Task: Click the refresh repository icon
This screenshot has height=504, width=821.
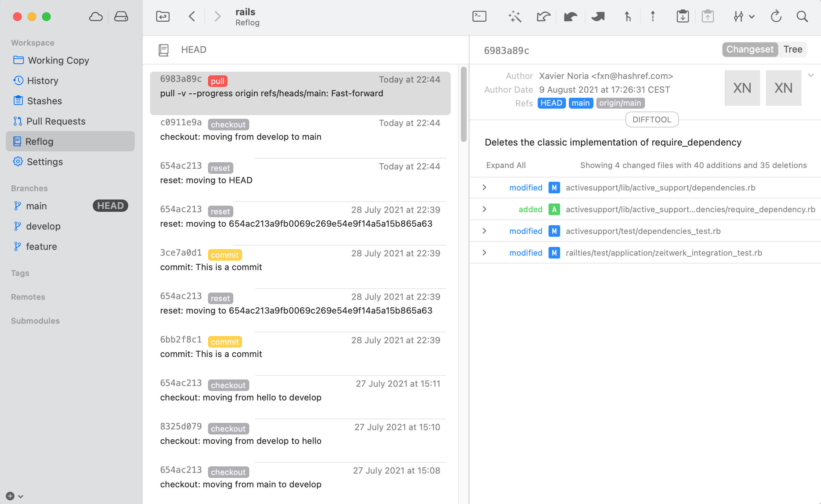Action: [x=776, y=16]
